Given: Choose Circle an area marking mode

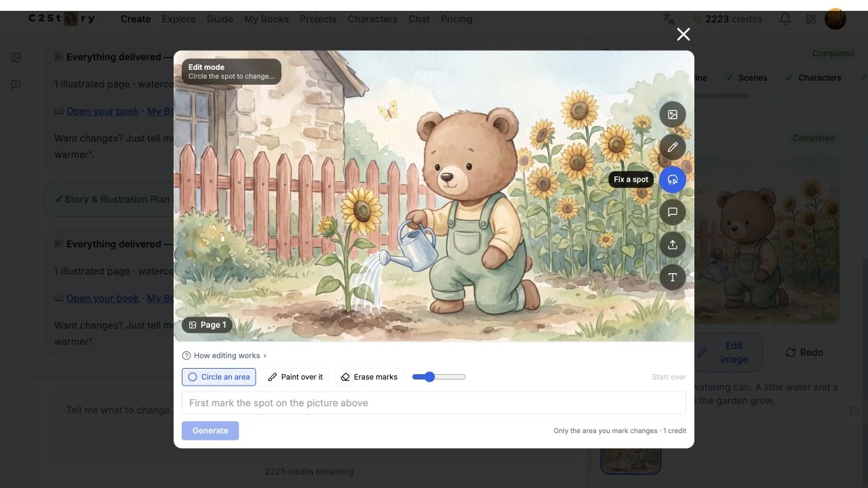Looking at the screenshot, I should [x=219, y=377].
